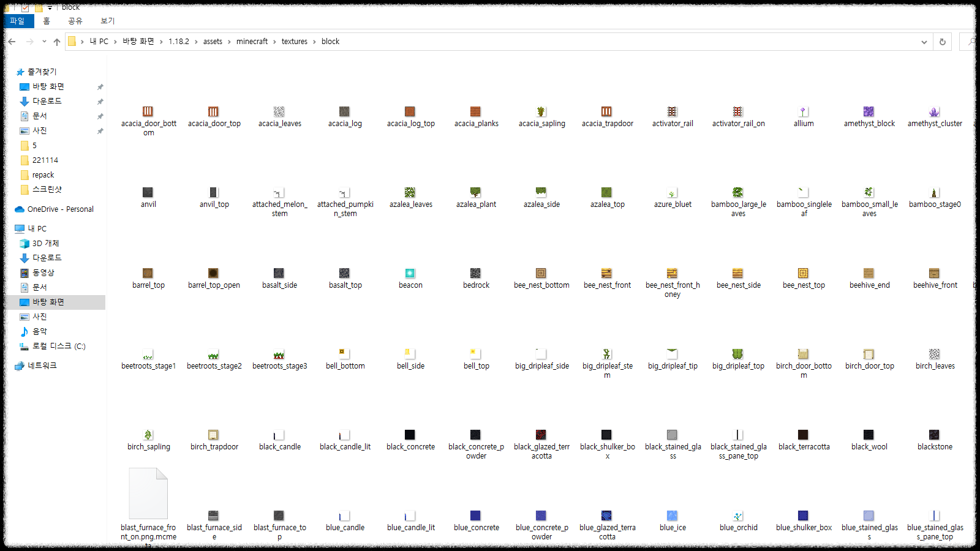The image size is (980, 551).
Task: Expand the chevron after 내 PC breadcrumb
Action: [115, 42]
